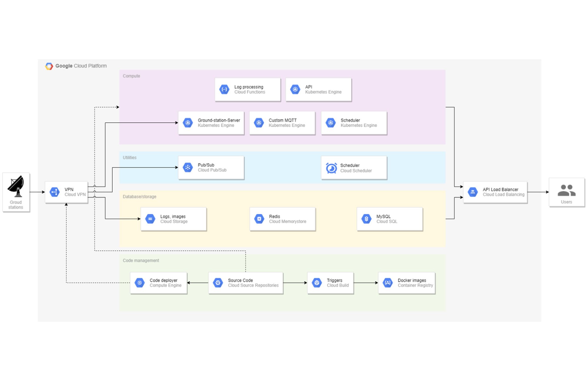Click the 'Kubernetes Engine' text under API
588x381 pixels.
tap(323, 92)
